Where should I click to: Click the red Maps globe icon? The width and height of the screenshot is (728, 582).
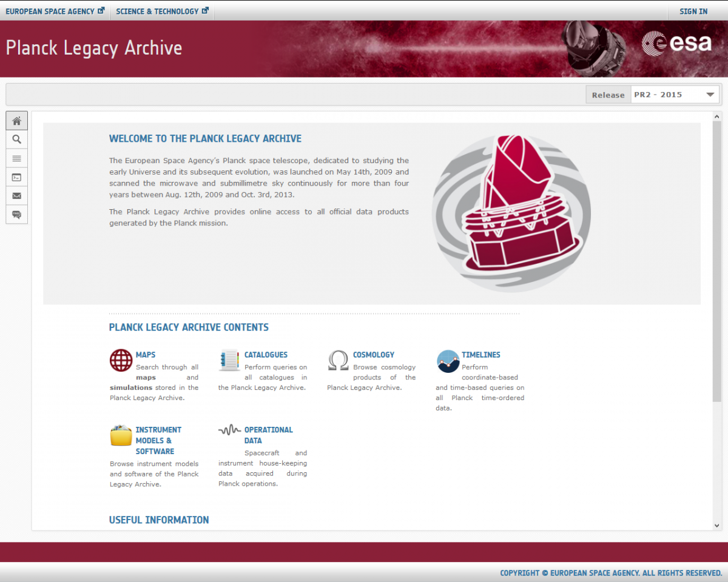pos(121,360)
